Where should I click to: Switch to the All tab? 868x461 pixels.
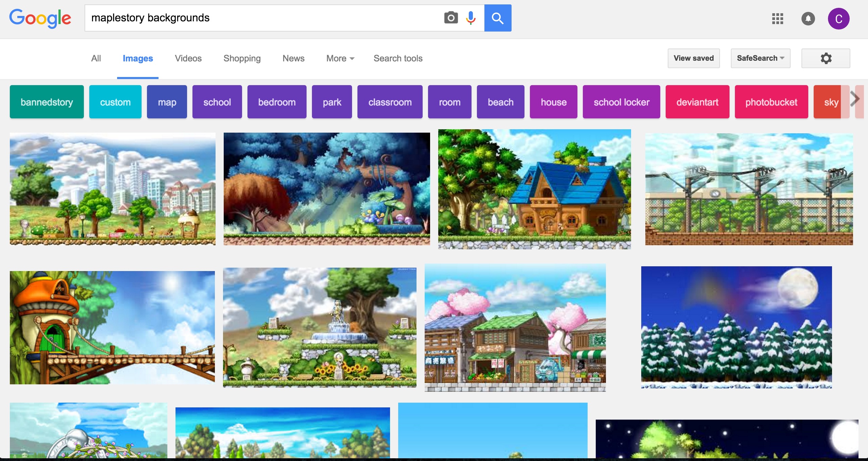click(x=96, y=58)
